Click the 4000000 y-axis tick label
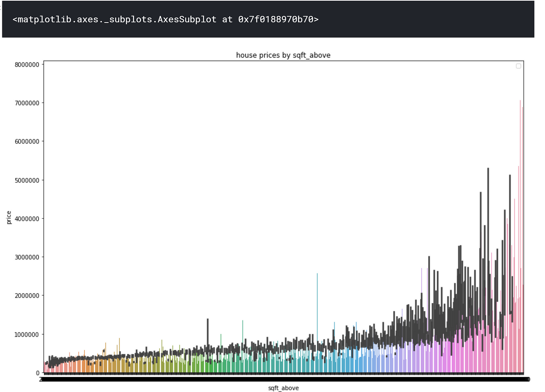Image resolution: width=545 pixels, height=392 pixels. (27, 219)
